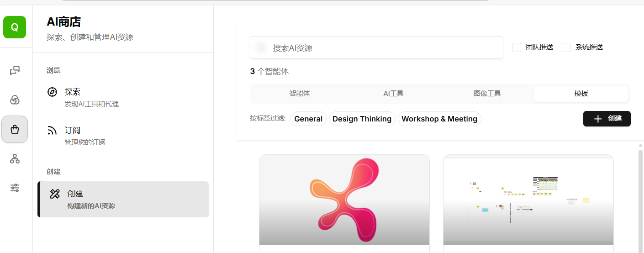Open the pink swirl logo template card
Viewport: 644px width, 253px height.
pyautogui.click(x=344, y=200)
